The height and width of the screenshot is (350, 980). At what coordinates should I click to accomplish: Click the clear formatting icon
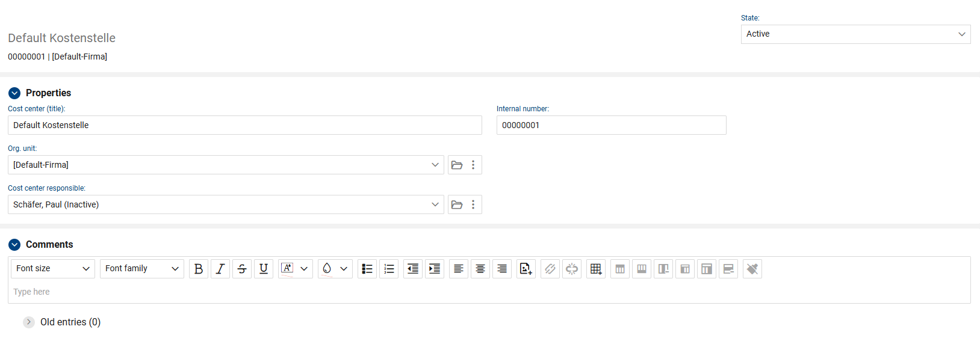(752, 269)
